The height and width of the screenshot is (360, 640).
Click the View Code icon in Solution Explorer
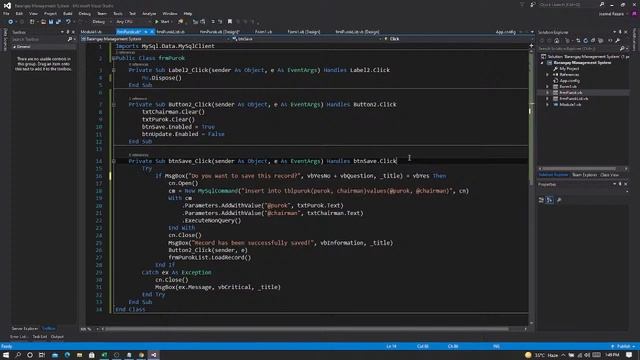click(610, 40)
